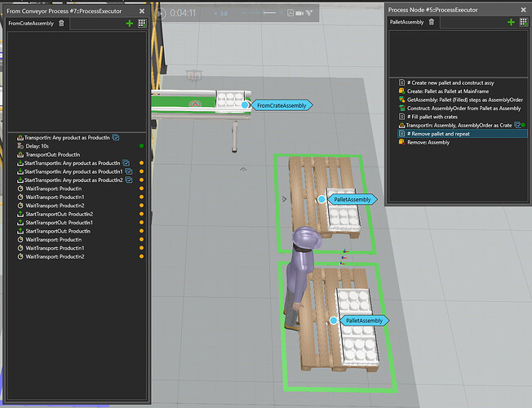Toggle the batch icon on first TransportIn statement
This screenshot has width=532, height=408.
[x=116, y=137]
